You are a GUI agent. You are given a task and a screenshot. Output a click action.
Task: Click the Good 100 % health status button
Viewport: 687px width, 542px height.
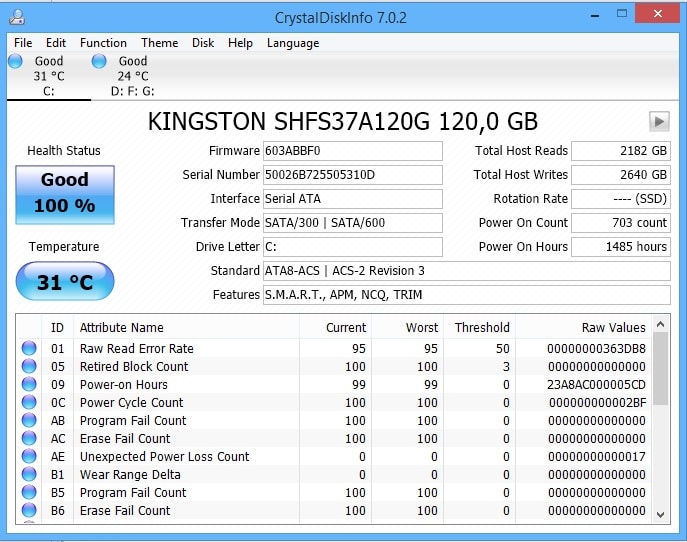tap(65, 195)
